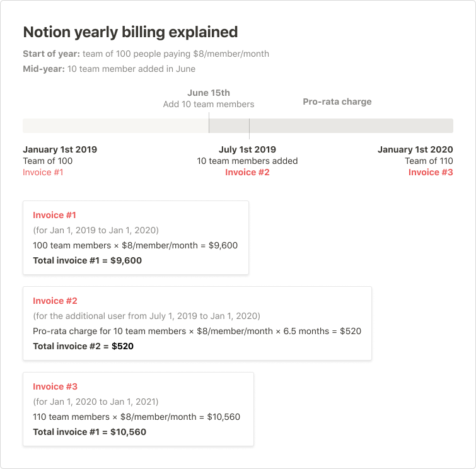Click the July 1st tick on timeline
The image size is (476, 469).
(249, 129)
